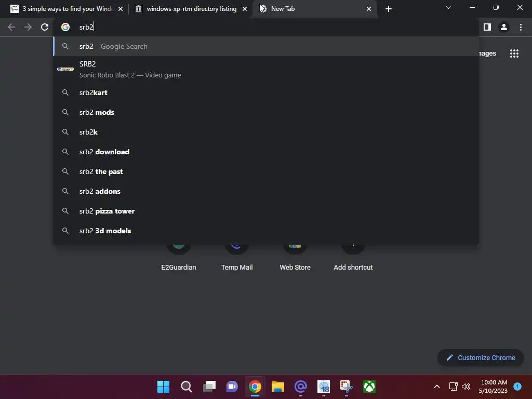Viewport: 532px width, 399px height.
Task: Click Add shortcut
Action: (353, 258)
